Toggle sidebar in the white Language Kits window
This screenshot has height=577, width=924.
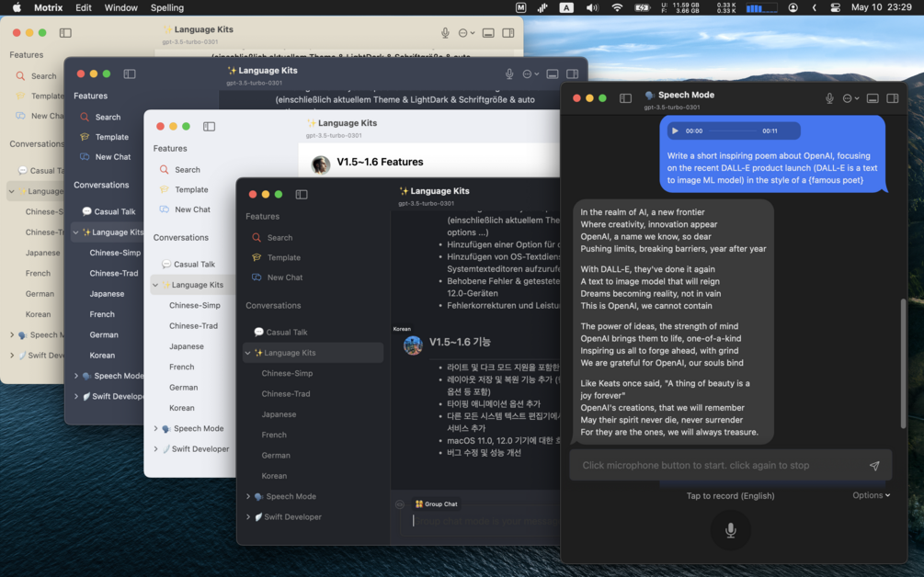coord(210,127)
